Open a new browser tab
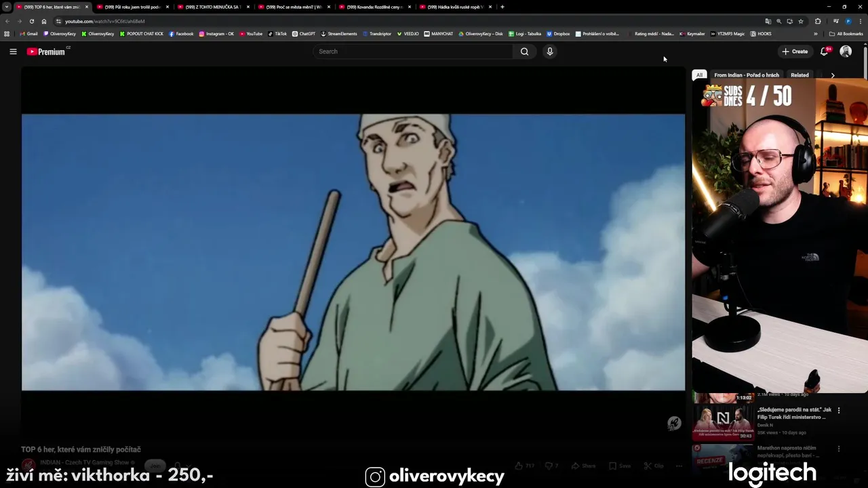Viewport: 868px width, 488px height. coord(502,7)
